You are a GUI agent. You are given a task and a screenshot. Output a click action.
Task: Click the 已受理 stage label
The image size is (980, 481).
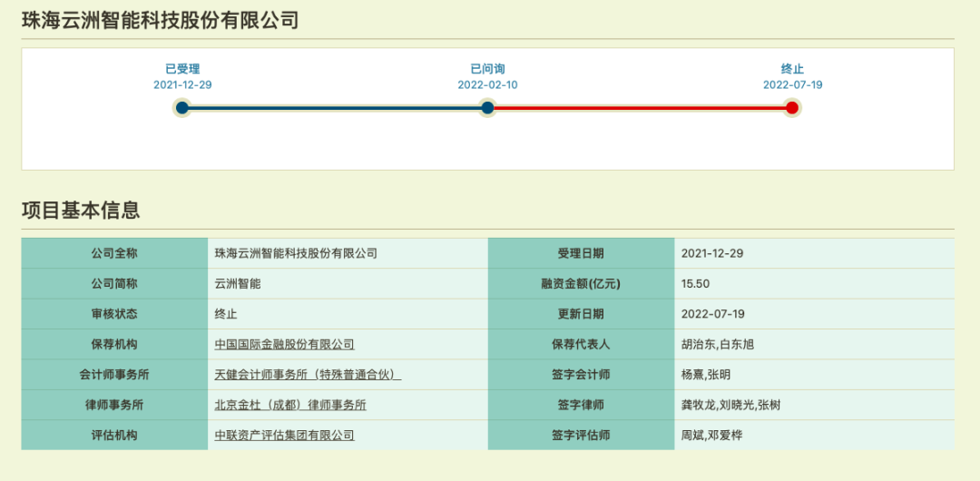coord(182,70)
